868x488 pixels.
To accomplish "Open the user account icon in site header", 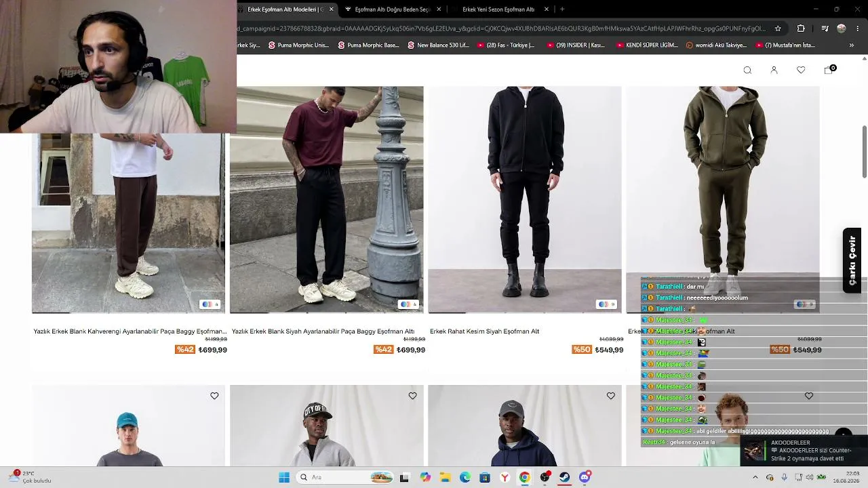I will coord(774,70).
